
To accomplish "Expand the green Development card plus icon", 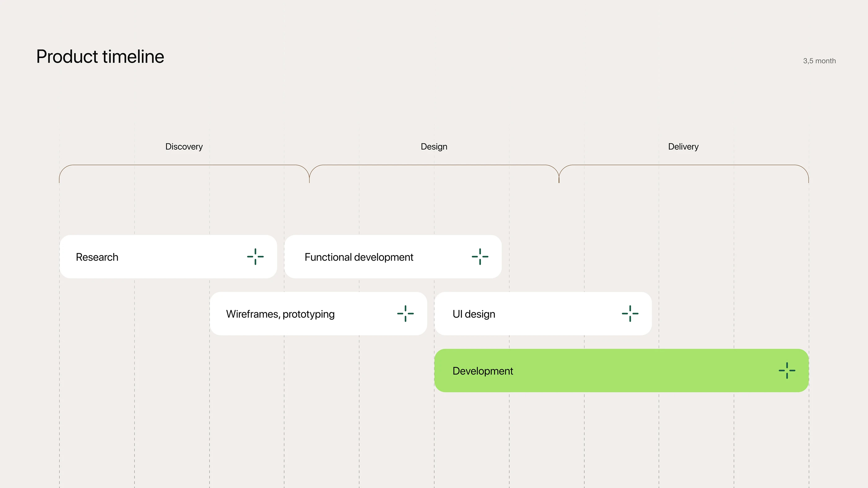I will click(x=787, y=371).
